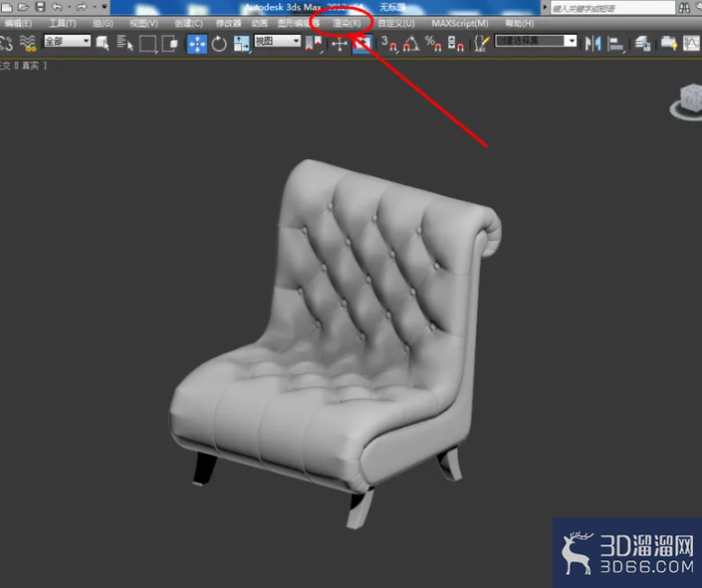Click the Edit Named Selection Sets icon
This screenshot has width=702, height=588.
(481, 44)
